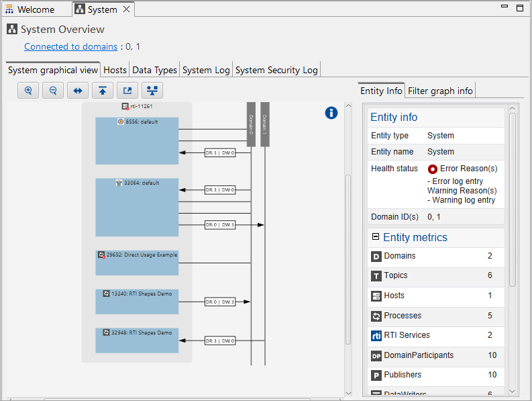532x401 pixels.
Task: Click the 13240: RTI Shapes Demo icon
Action: point(106,294)
